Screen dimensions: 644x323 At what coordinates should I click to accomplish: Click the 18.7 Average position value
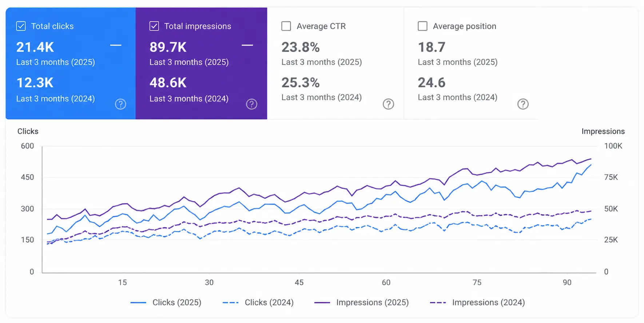coord(432,47)
